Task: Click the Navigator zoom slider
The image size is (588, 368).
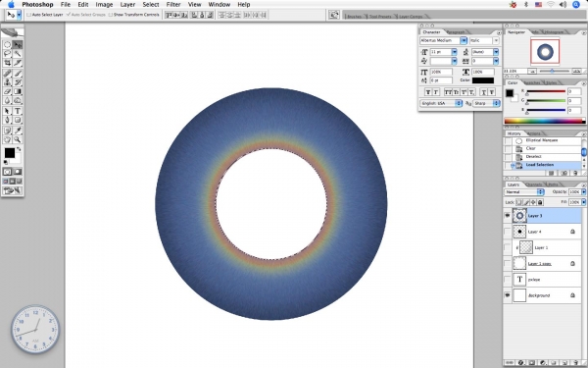Action: (553, 71)
